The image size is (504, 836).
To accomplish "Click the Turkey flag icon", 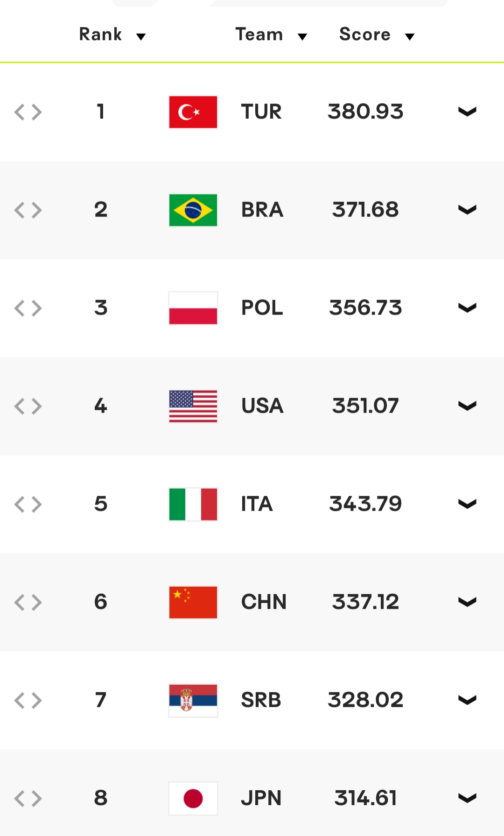I will click(193, 112).
